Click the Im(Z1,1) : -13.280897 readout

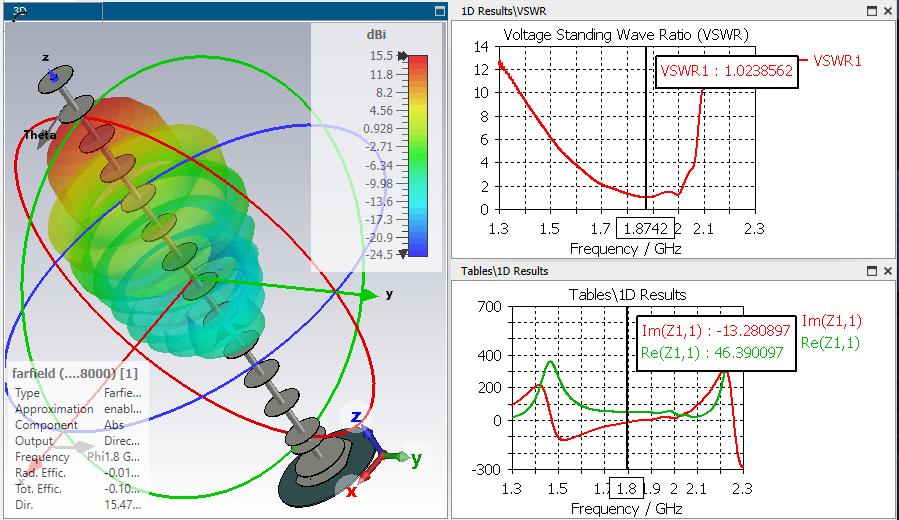(716, 331)
